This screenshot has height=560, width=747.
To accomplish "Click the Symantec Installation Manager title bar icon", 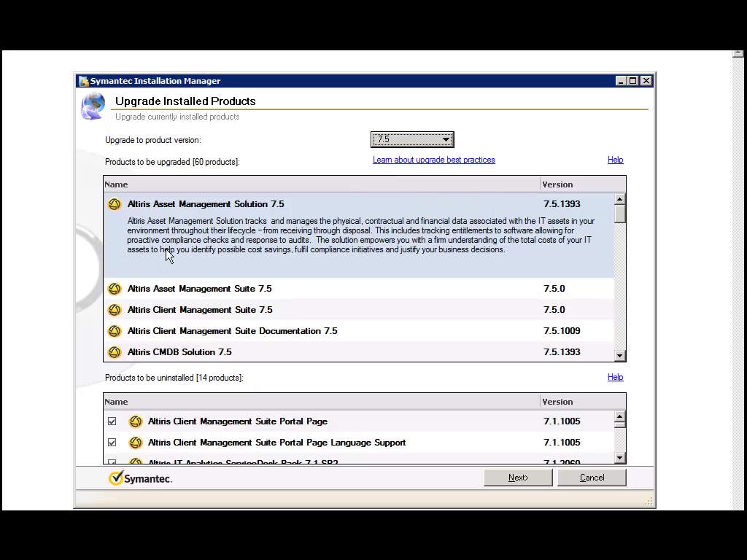I will (84, 81).
